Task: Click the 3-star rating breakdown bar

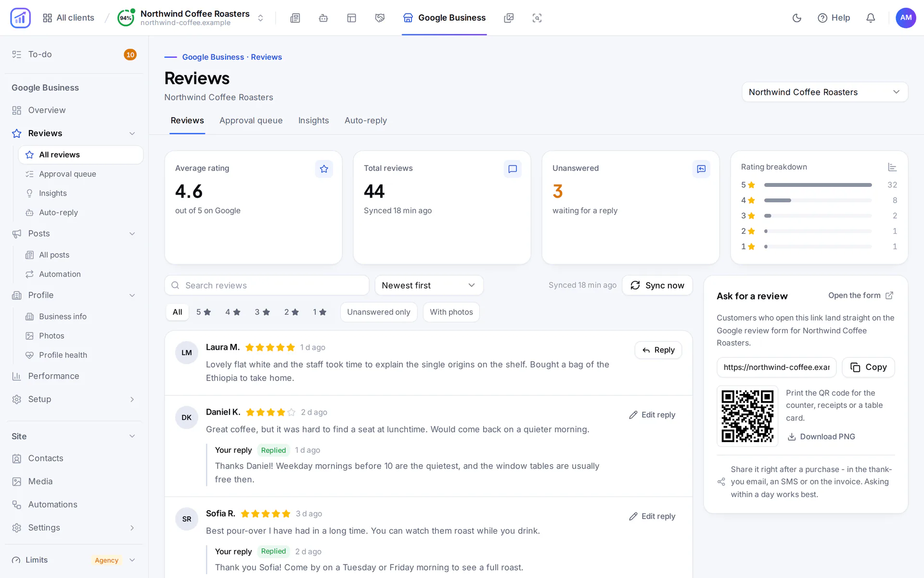Action: coord(818,216)
